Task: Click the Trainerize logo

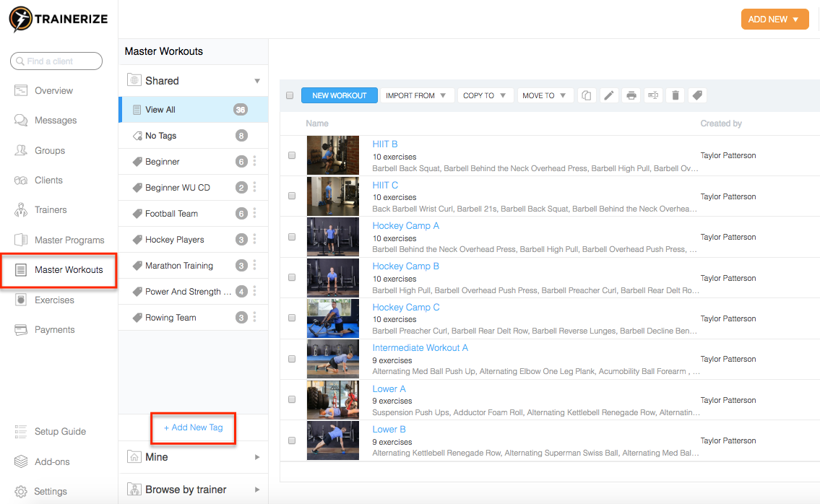Action: click(58, 19)
